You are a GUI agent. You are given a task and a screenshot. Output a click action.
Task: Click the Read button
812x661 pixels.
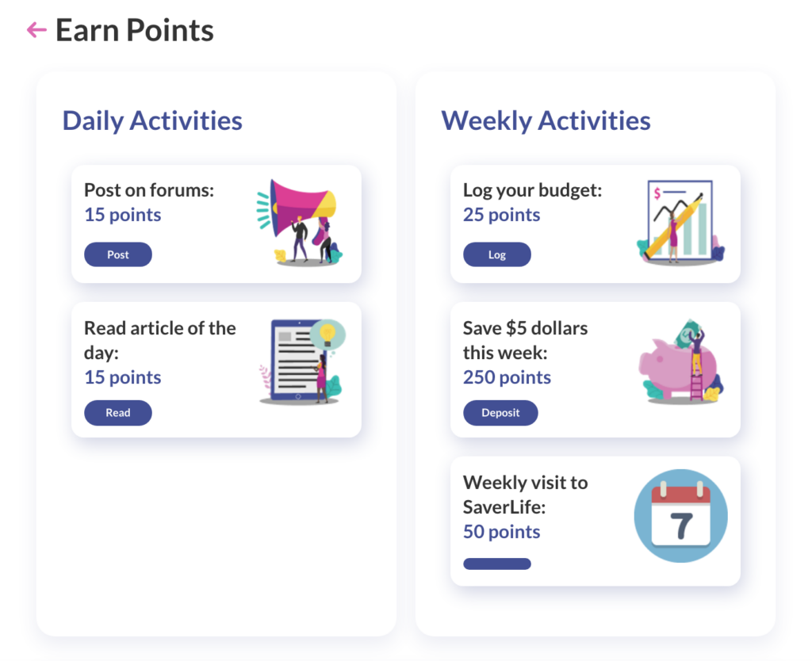pyautogui.click(x=118, y=413)
